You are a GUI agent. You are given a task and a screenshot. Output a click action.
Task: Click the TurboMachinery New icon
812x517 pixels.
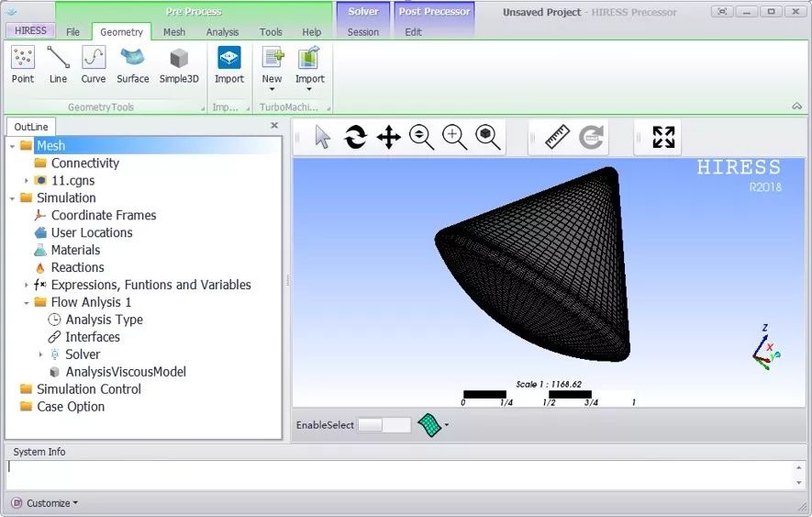pos(273,58)
